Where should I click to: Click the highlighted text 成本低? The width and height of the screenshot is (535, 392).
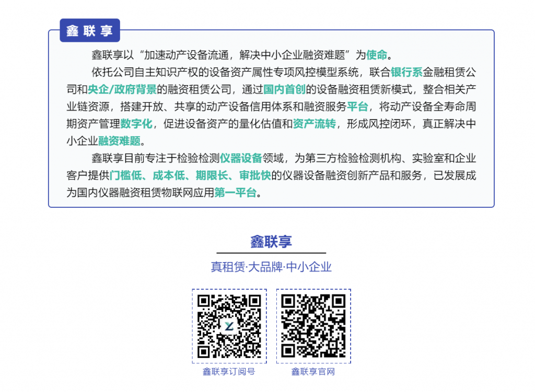point(169,175)
